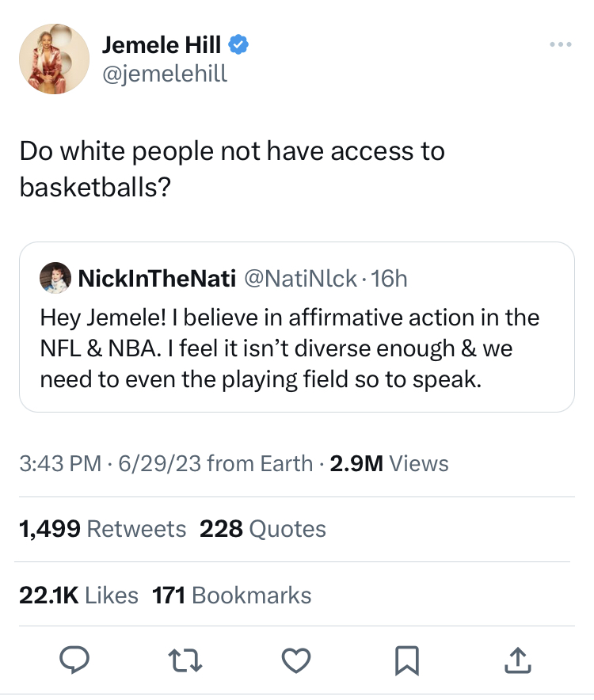Open the 171 Bookmarks count
This screenshot has width=594, height=700.
point(231,595)
